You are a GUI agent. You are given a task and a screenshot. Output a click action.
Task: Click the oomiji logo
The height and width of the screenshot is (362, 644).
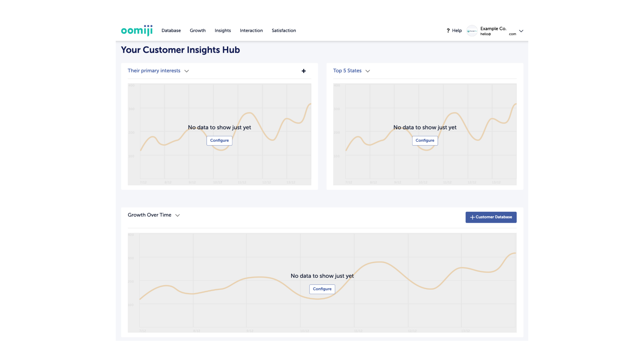point(137,30)
